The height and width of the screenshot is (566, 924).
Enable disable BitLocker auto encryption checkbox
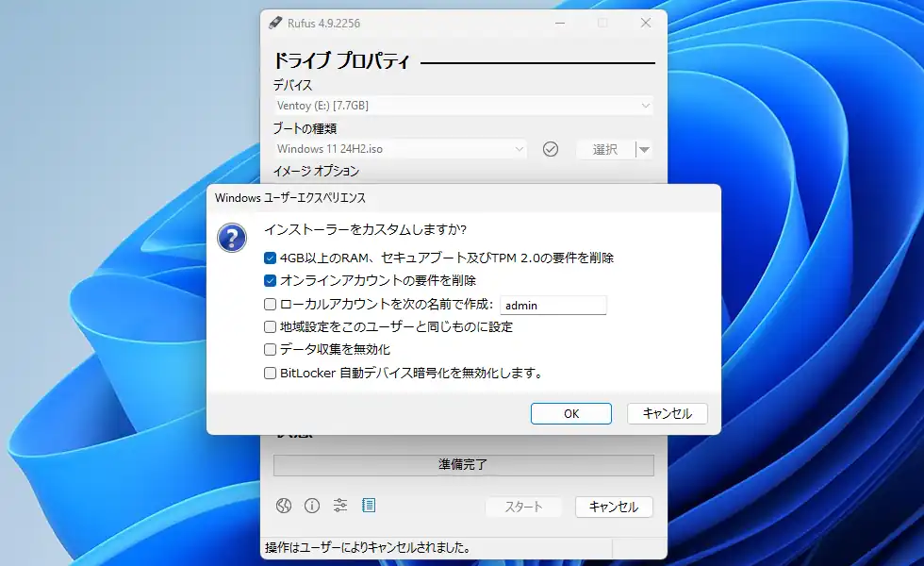click(270, 374)
